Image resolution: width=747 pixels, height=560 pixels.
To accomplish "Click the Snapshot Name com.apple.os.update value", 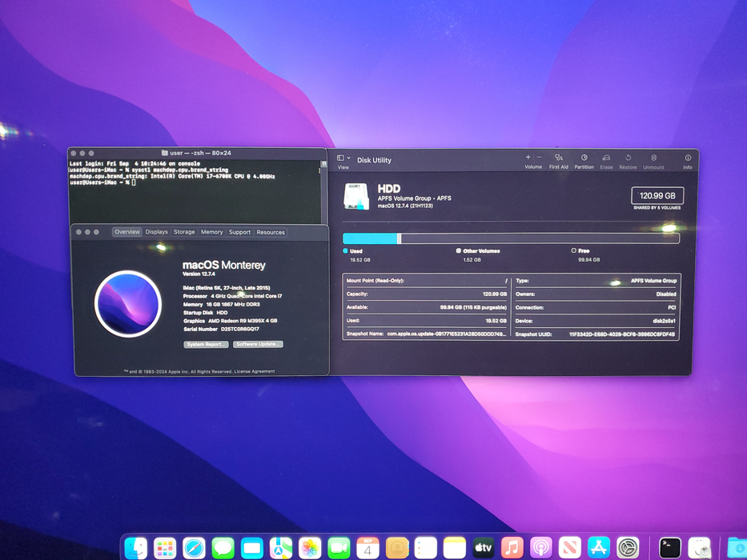I will point(447,334).
